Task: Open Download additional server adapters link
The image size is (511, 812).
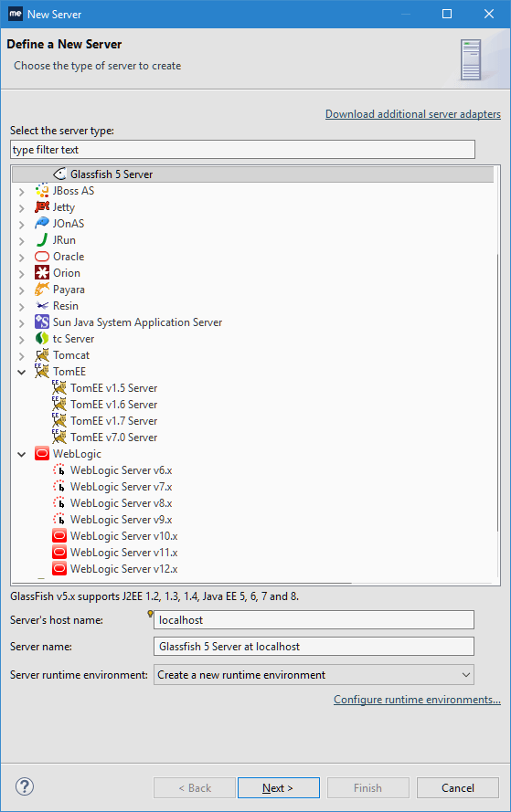Action: (x=412, y=114)
